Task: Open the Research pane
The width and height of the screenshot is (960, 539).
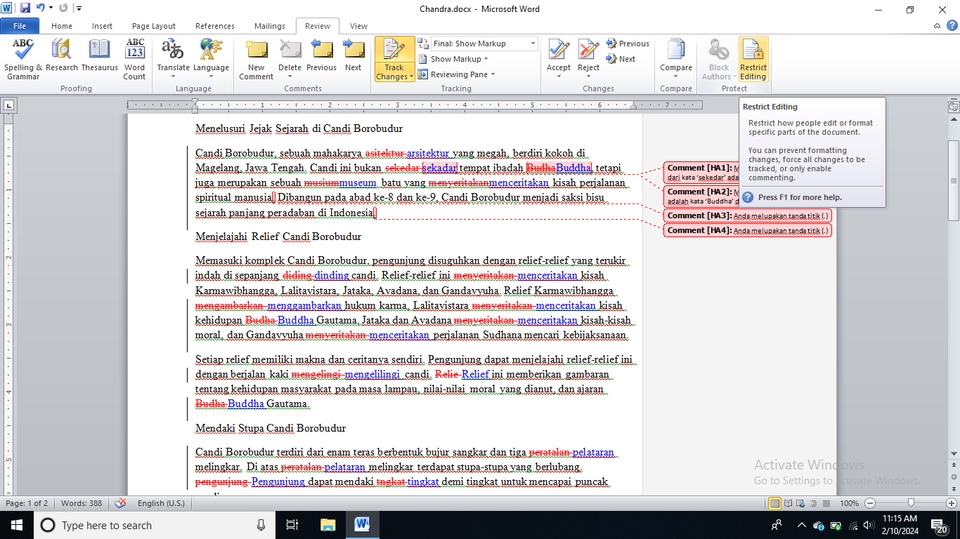Action: [61, 56]
